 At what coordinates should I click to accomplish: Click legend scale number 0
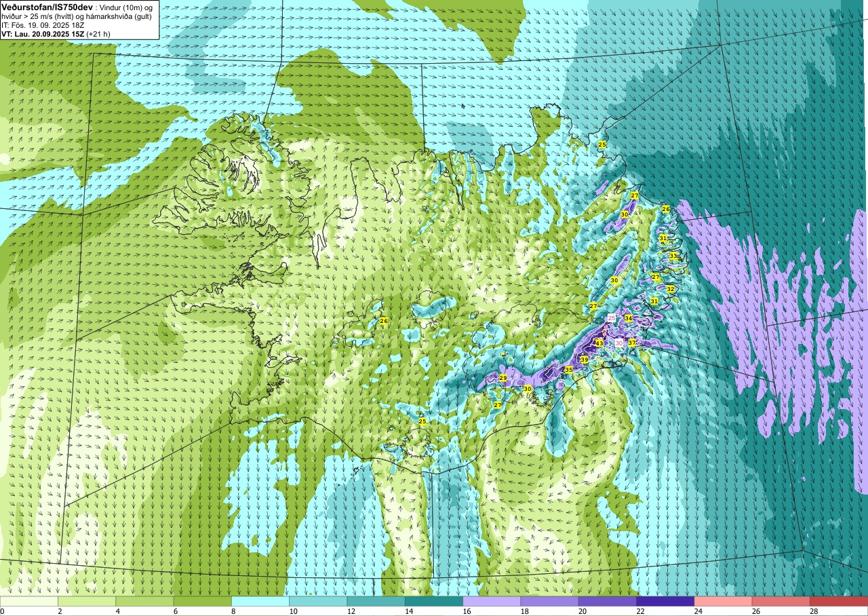click(3, 611)
